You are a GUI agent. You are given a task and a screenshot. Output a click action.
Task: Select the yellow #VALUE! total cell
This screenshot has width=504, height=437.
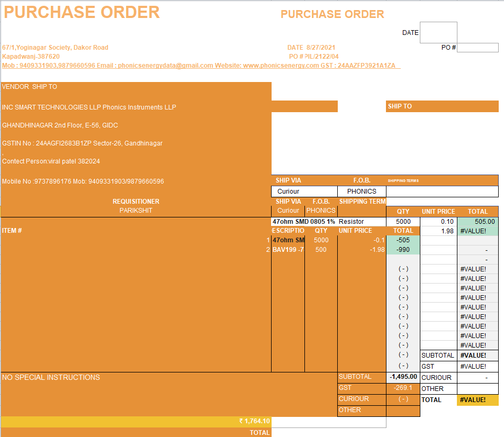pyautogui.click(x=478, y=400)
